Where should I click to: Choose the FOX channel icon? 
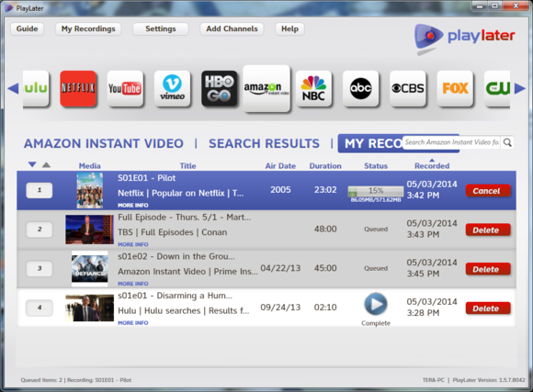(455, 88)
